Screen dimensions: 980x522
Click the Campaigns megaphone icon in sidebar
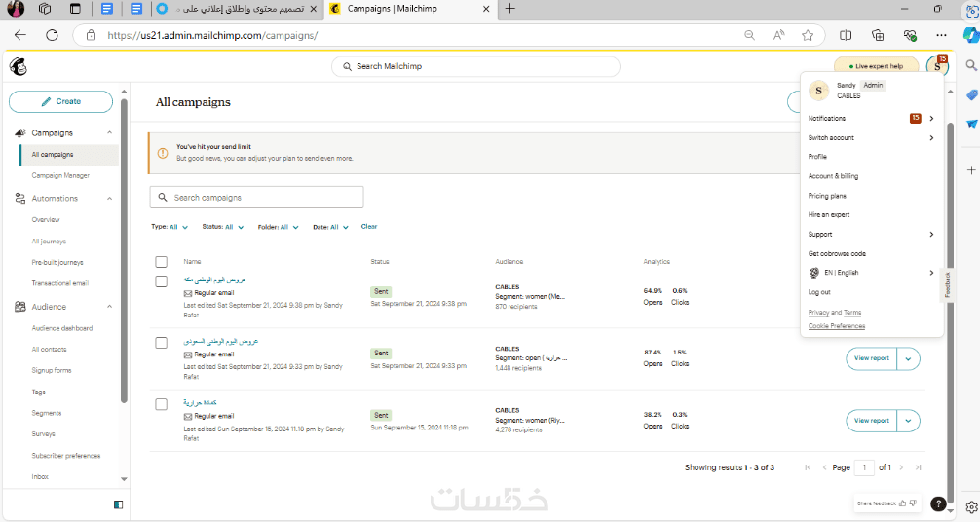point(20,133)
